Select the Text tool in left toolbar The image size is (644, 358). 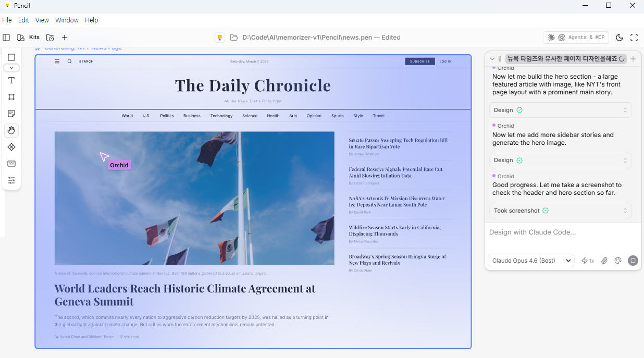[11, 80]
